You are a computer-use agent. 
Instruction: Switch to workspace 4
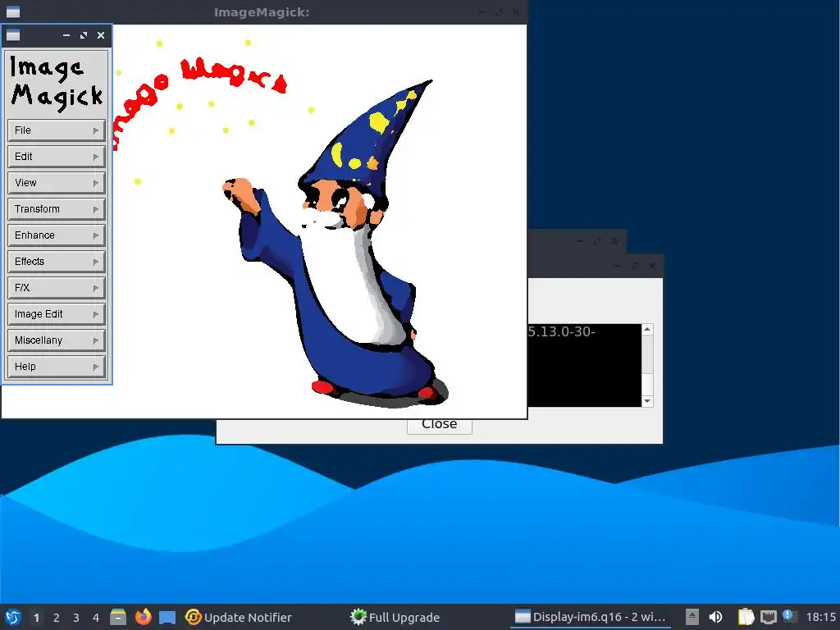[x=96, y=618]
